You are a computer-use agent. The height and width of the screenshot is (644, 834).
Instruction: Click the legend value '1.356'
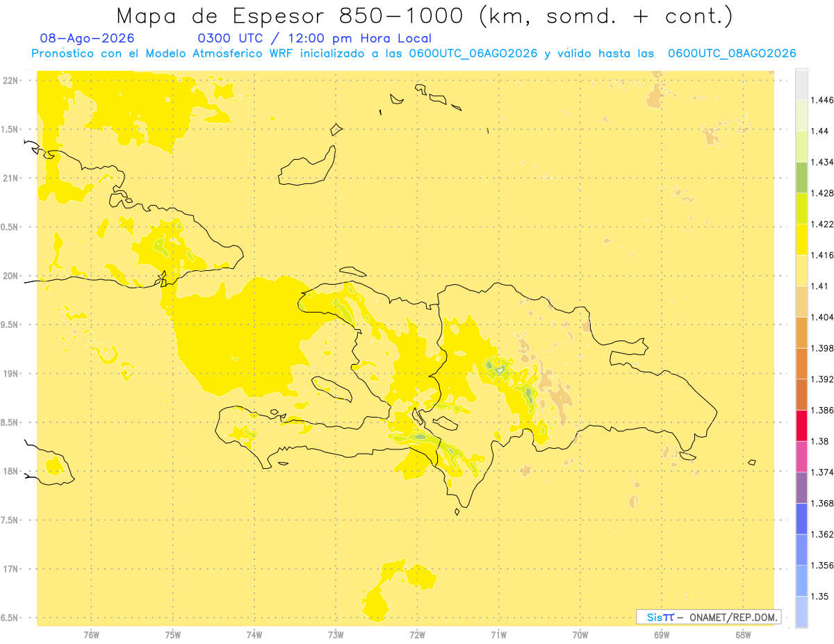(822, 565)
